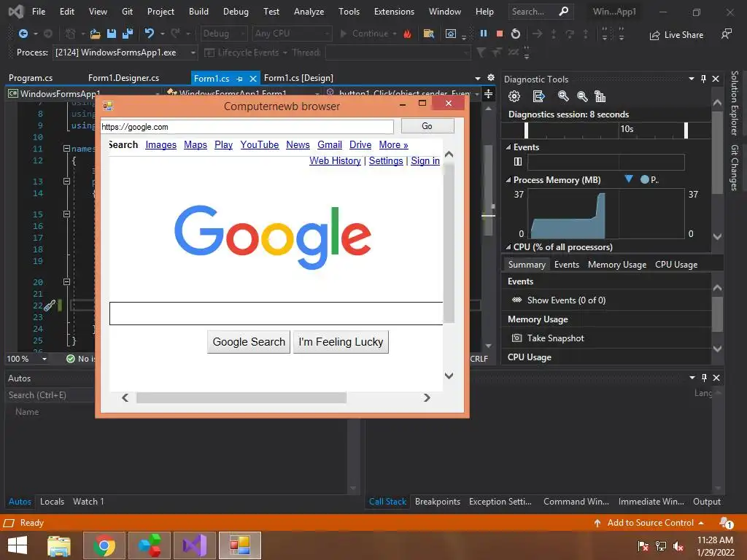Click the Google search text box
This screenshot has height=560, width=747.
coord(276,314)
